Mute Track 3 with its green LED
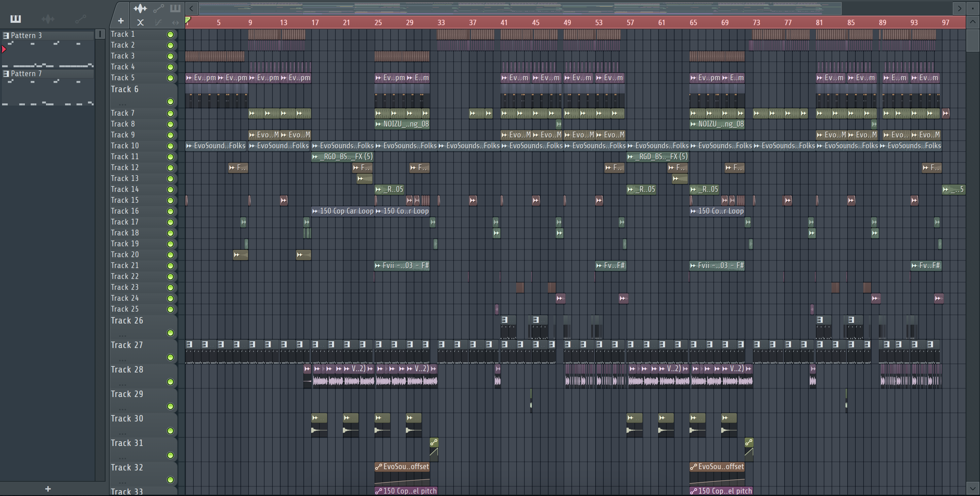Screen dimensions: 980x496 click(171, 56)
